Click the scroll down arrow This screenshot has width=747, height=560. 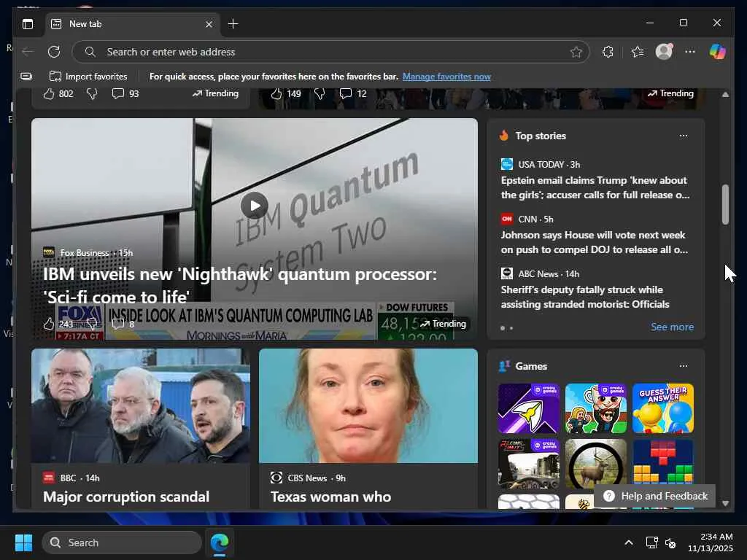click(x=725, y=503)
